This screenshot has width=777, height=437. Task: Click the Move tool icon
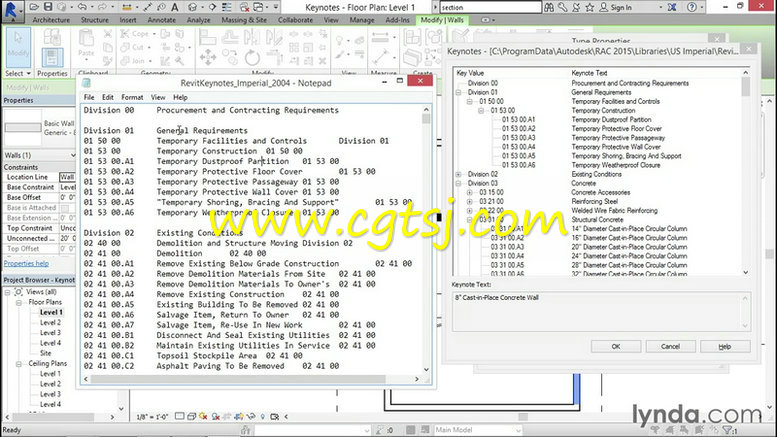pos(208,57)
